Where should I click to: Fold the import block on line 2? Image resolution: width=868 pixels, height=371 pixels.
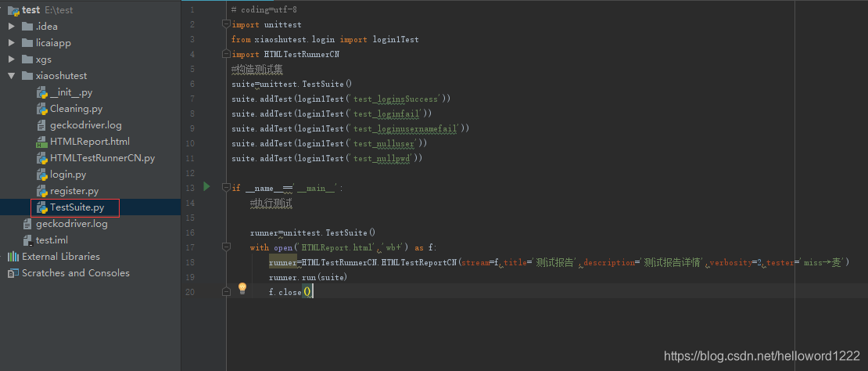pos(225,24)
